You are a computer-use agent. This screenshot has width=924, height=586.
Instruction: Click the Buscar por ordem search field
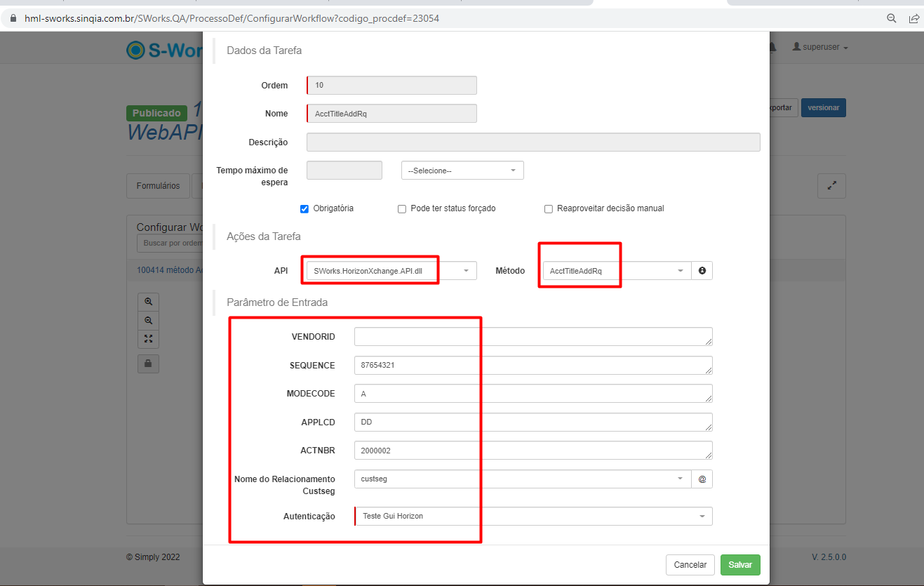[x=170, y=243]
